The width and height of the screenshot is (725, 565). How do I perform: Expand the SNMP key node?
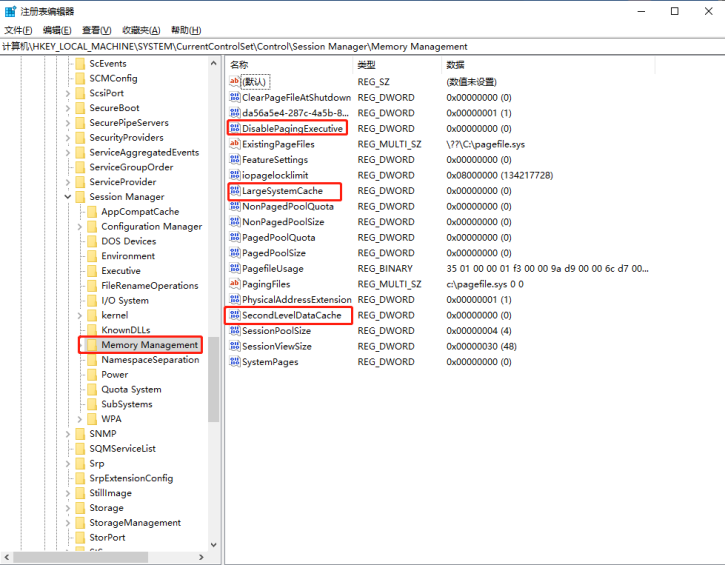67,434
